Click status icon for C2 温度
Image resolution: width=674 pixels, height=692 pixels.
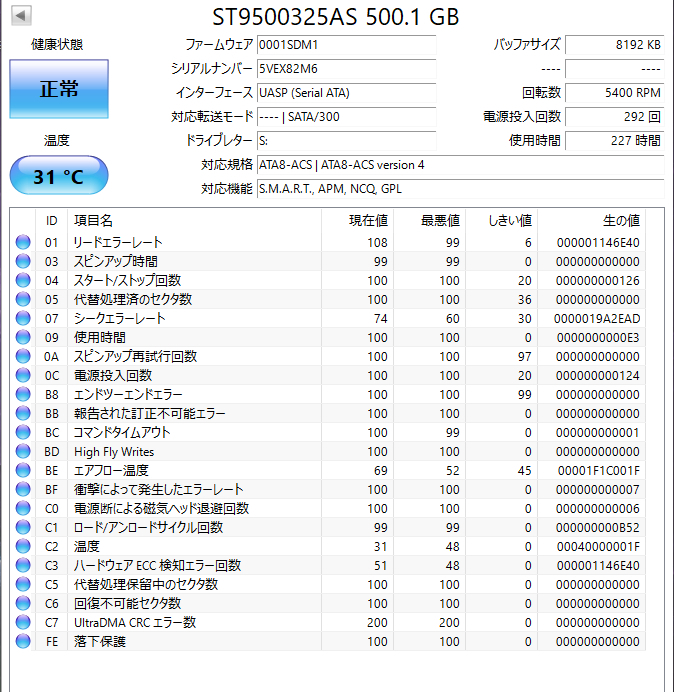click(23, 546)
